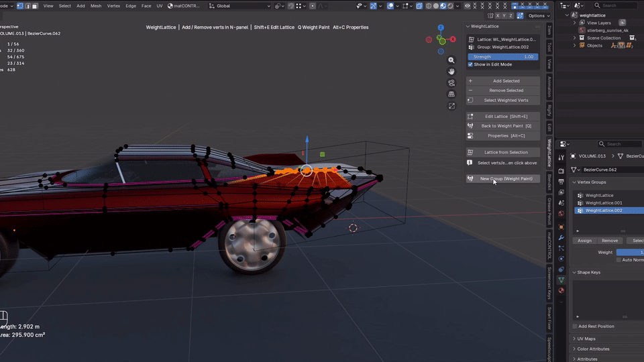Open Modifiers wrench tab icon
This screenshot has height=362, width=644.
click(x=561, y=237)
